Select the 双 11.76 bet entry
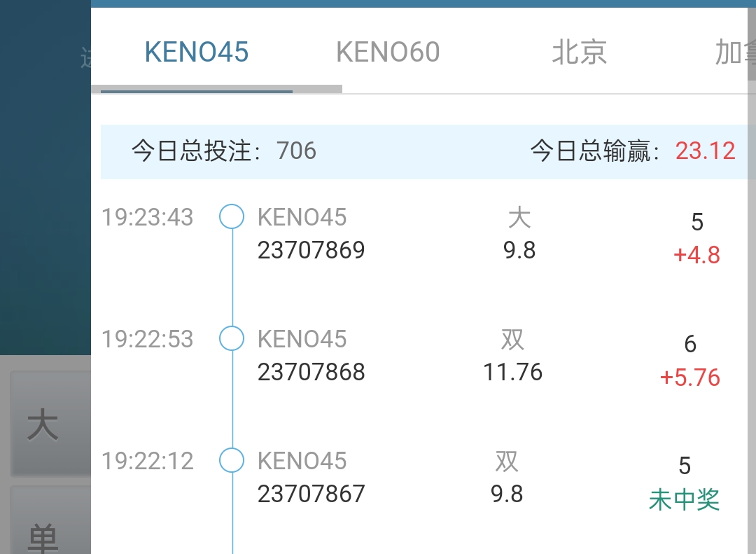Viewport: 756px width, 554px height. click(512, 356)
